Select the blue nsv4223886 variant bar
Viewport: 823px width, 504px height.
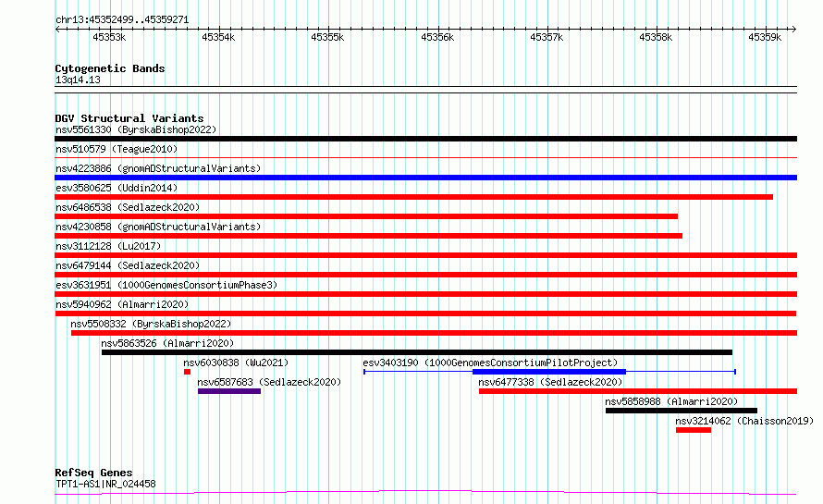tap(425, 178)
